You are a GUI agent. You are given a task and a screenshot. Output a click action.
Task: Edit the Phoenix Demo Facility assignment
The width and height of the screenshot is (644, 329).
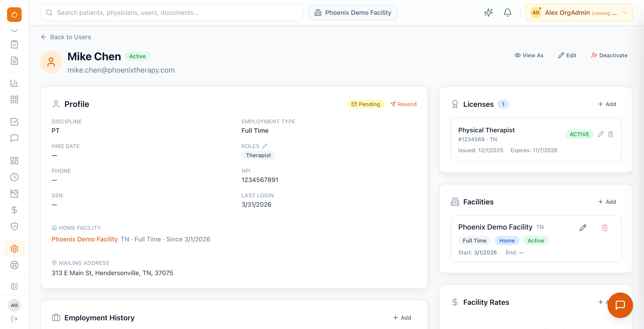coord(583,228)
